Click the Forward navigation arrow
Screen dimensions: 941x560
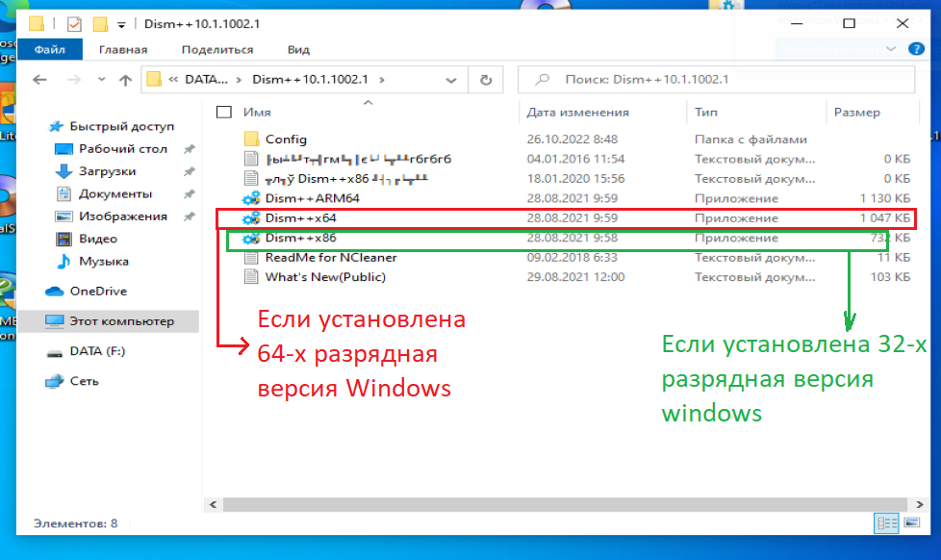pyautogui.click(x=74, y=80)
